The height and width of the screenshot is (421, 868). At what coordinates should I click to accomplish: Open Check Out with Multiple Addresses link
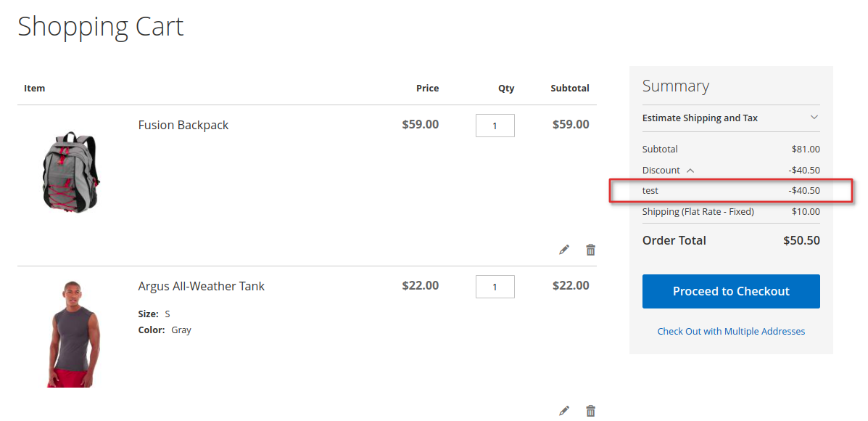pos(731,331)
